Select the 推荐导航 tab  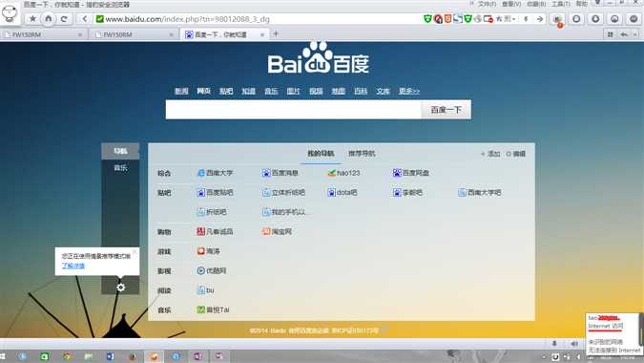[x=362, y=154]
